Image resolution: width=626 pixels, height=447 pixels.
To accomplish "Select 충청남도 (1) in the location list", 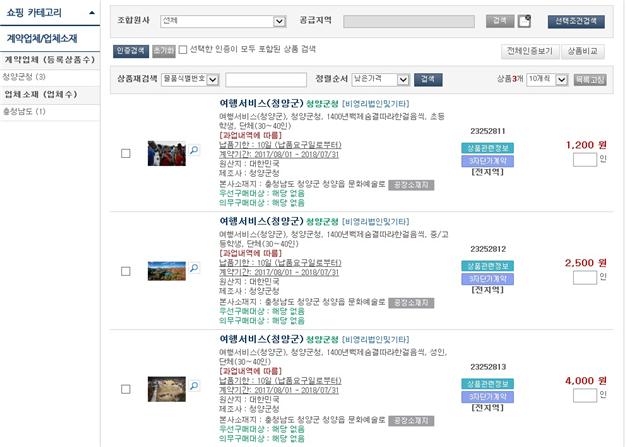I will click(x=24, y=111).
